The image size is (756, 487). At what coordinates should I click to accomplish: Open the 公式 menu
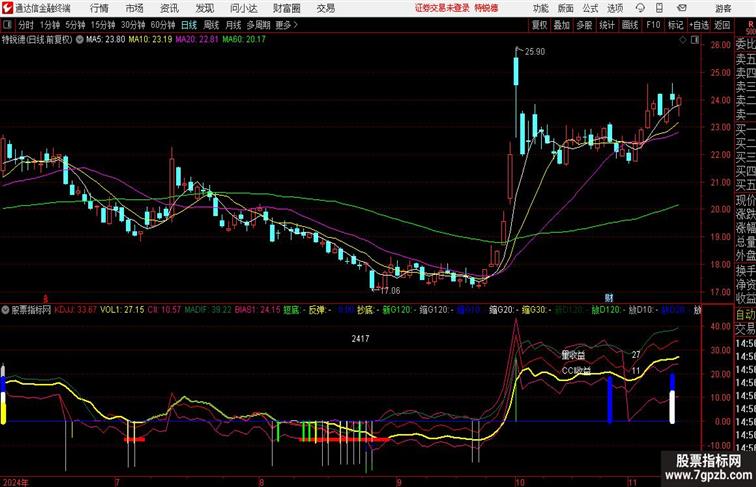tap(590, 8)
